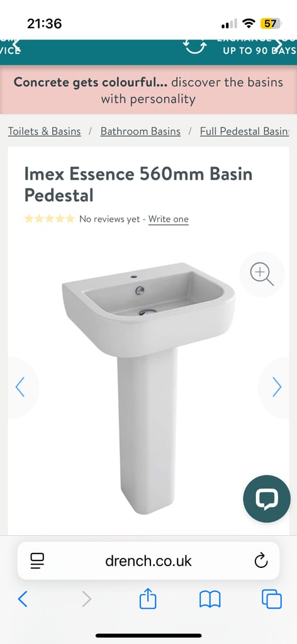The image size is (297, 644).
Task: Tap the magnifier zoom icon on product image
Action: click(x=262, y=274)
